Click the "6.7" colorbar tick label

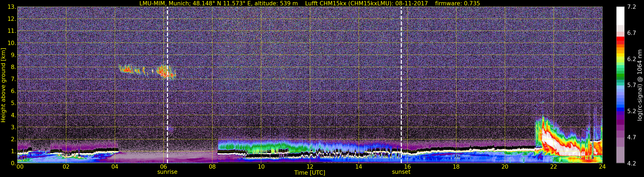[632, 33]
